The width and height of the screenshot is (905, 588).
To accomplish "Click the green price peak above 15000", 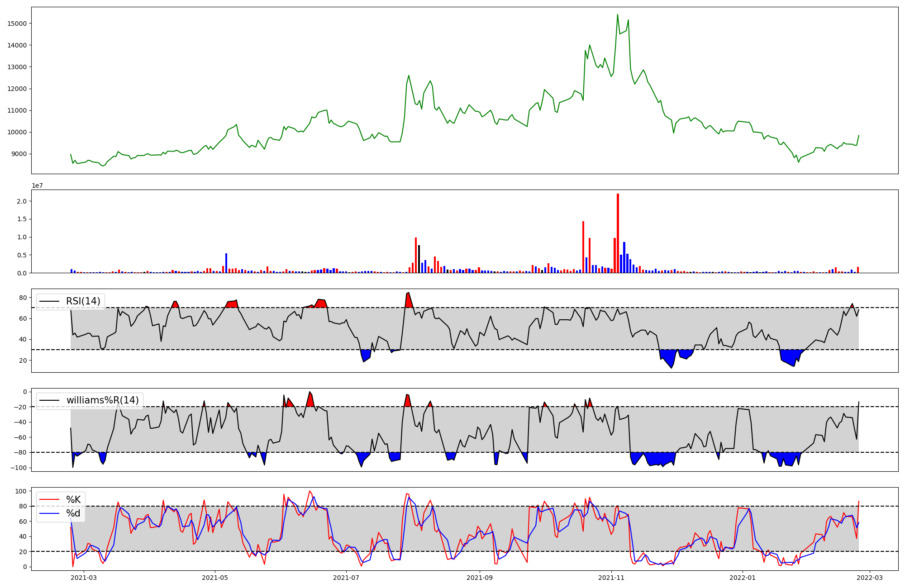I will pos(617,15).
